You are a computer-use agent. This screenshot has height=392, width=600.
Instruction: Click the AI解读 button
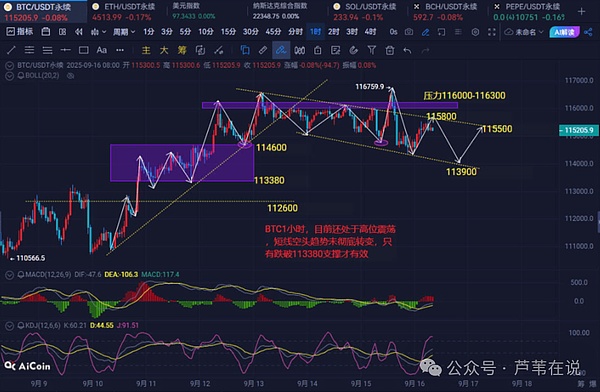pyautogui.click(x=564, y=32)
